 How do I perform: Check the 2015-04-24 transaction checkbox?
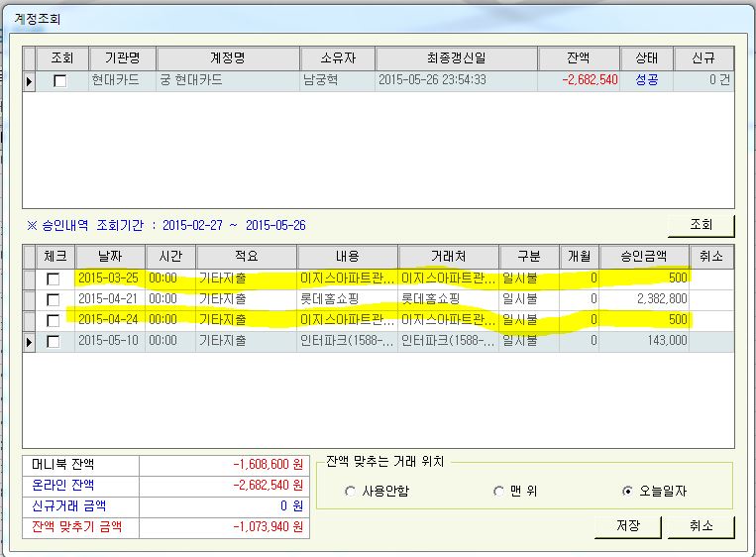[x=54, y=320]
